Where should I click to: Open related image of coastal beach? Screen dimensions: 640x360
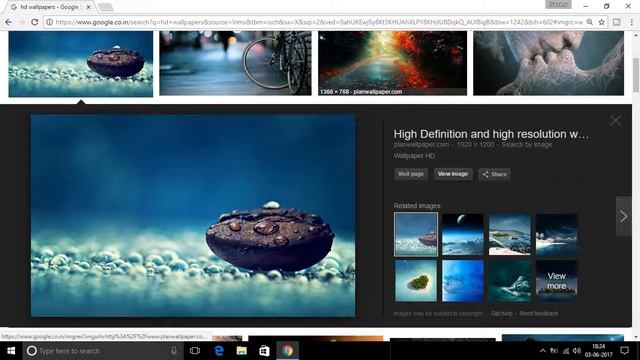509,234
